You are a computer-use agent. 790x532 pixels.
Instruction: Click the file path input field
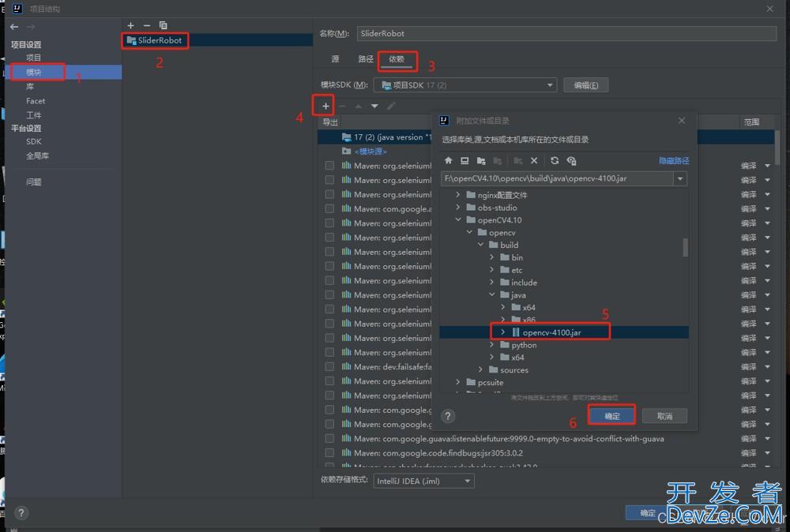coord(557,178)
